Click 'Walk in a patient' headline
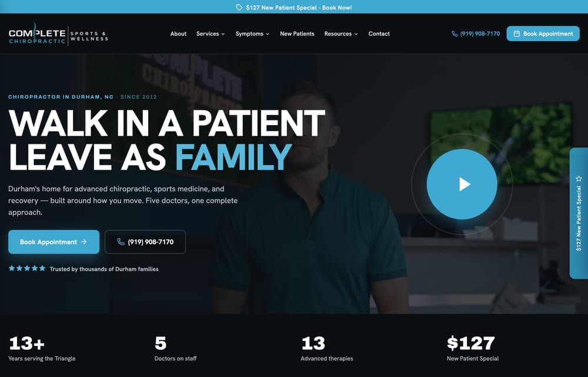This screenshot has width=588, height=377. (x=166, y=123)
